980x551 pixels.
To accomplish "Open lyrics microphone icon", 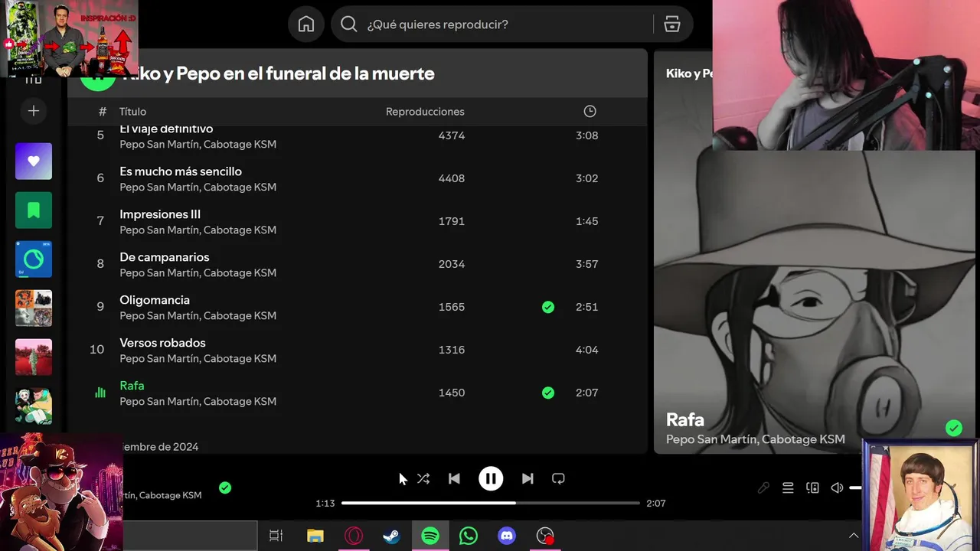I will tap(763, 487).
